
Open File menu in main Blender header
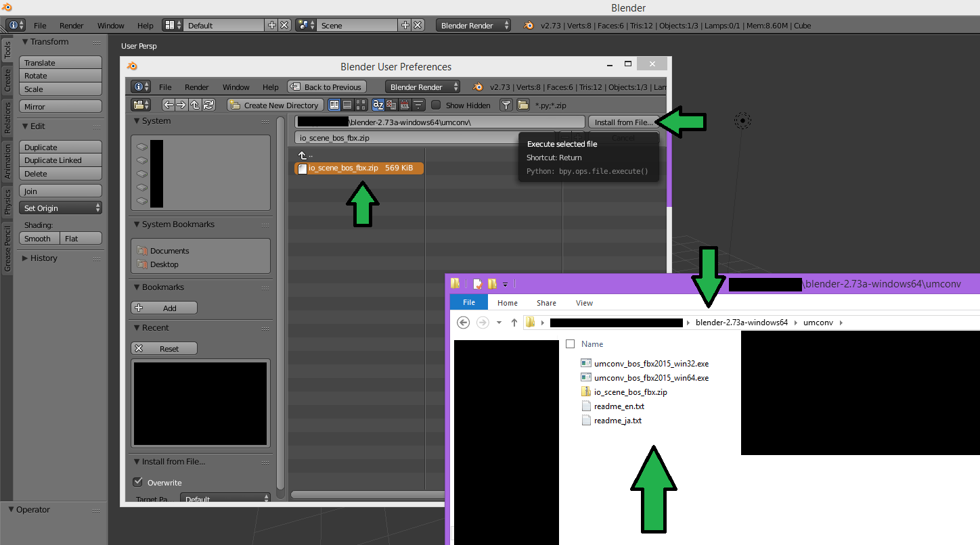coord(40,26)
